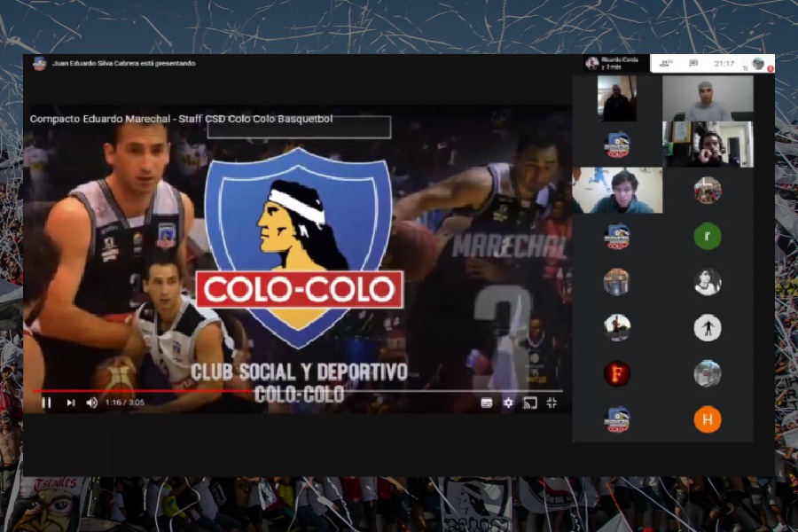Click the Colo-Colo shield logo in the video
Screen dimensions: 798x532
(299, 248)
